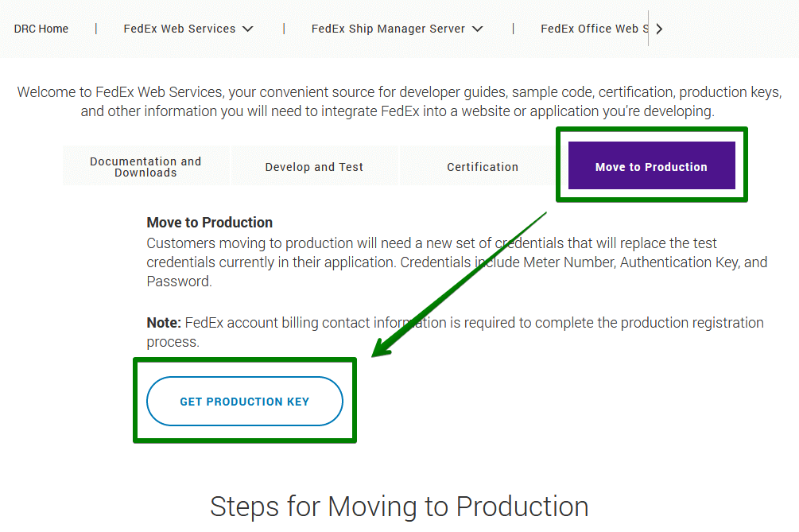Switch to Documentation and Downloads tab
This screenshot has width=799, height=532.
145,167
